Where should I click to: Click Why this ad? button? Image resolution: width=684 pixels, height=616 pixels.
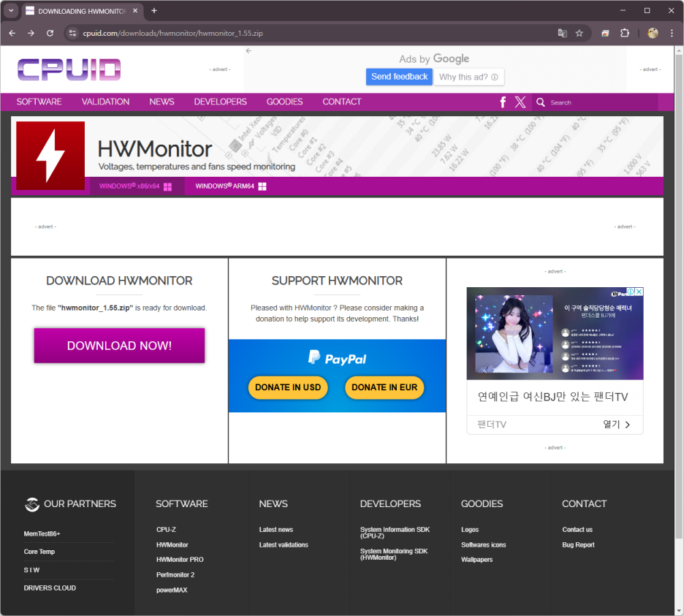click(x=469, y=77)
